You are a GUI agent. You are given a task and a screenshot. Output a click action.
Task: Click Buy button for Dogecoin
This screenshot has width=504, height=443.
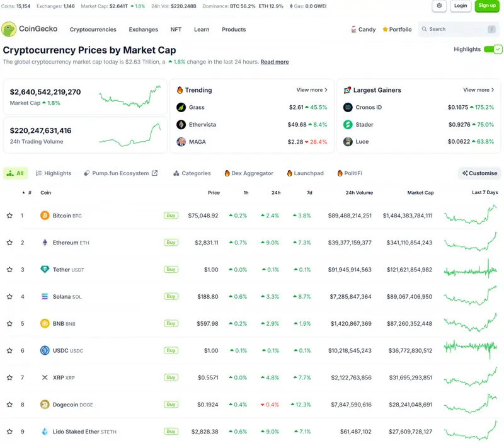[x=171, y=405]
